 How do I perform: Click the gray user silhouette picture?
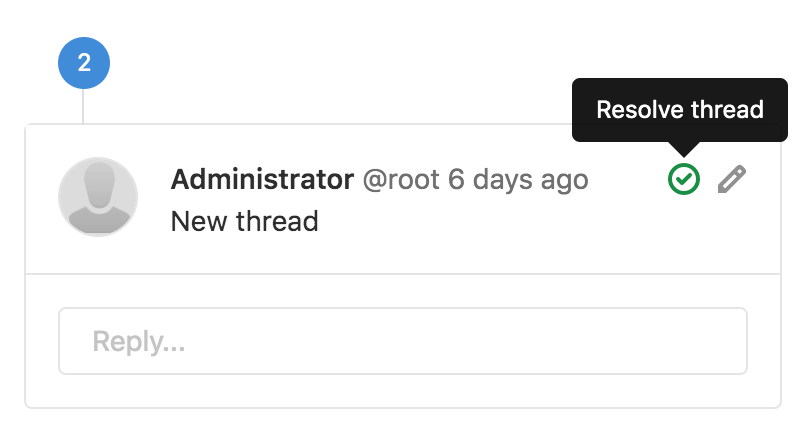pos(98,197)
